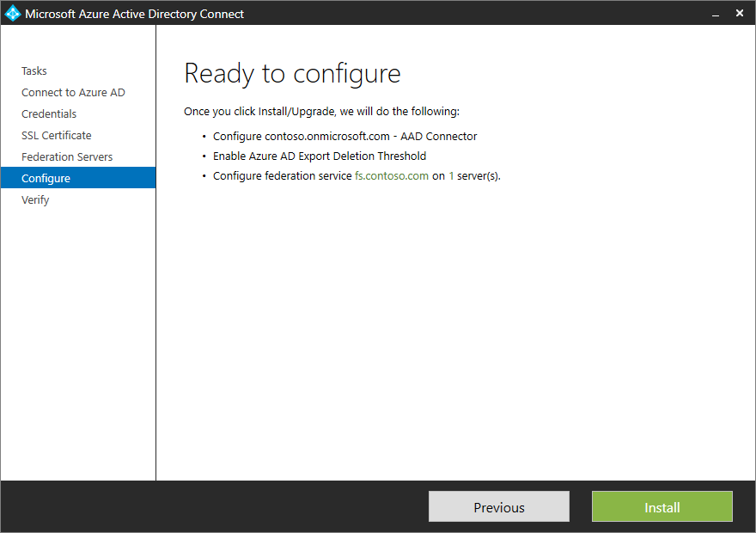This screenshot has width=756, height=533.
Task: Open the Connect to Azure AD step
Action: (x=73, y=92)
